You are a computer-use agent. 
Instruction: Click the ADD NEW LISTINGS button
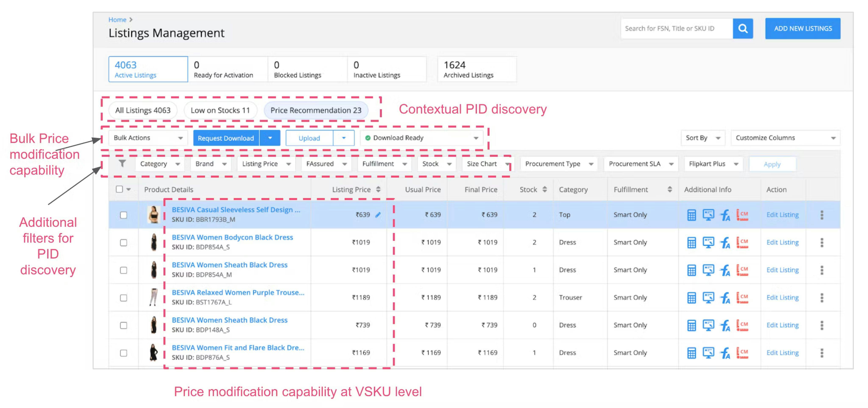[x=803, y=28]
